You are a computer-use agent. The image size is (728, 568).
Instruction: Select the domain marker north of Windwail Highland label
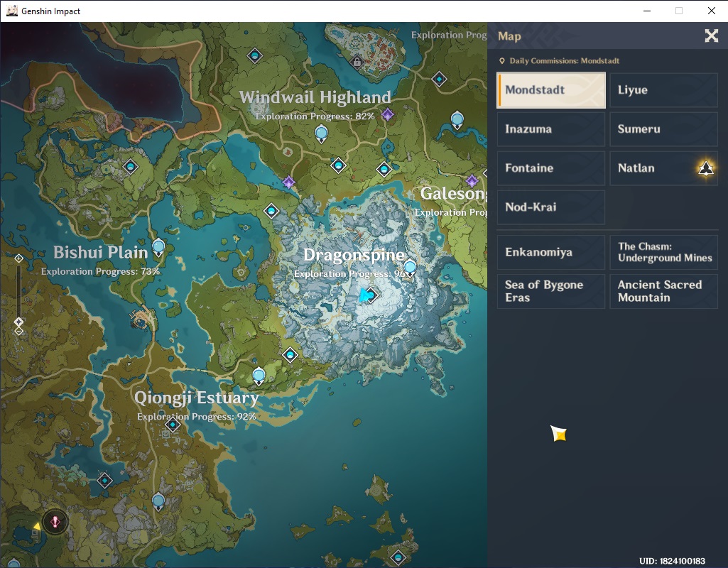254,56
